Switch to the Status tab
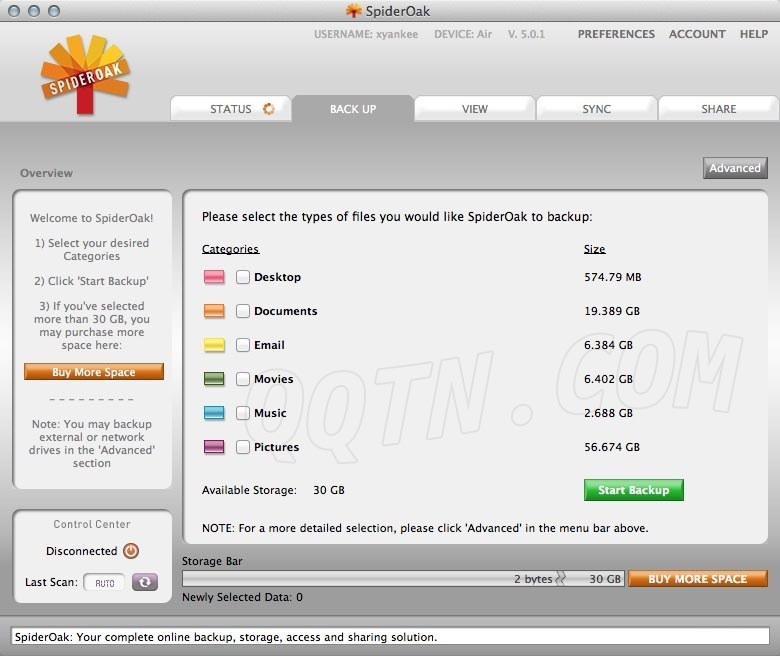780x656 pixels. pos(231,109)
